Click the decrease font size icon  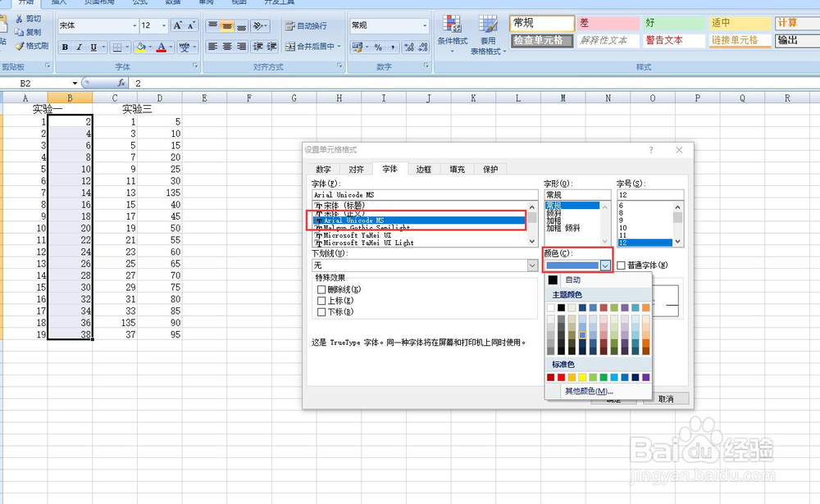pos(191,25)
